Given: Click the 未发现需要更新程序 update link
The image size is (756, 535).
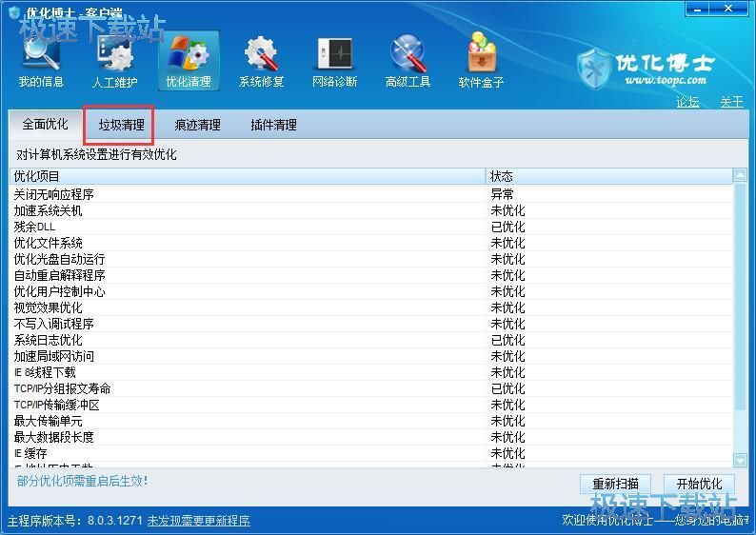Looking at the screenshot, I should [x=199, y=521].
